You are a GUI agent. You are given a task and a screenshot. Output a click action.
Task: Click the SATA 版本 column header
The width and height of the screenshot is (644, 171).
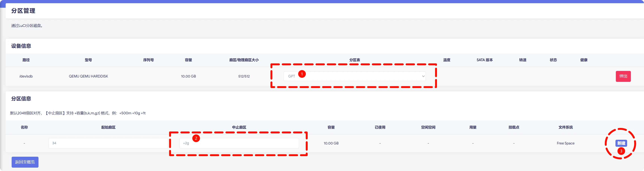pyautogui.click(x=484, y=60)
